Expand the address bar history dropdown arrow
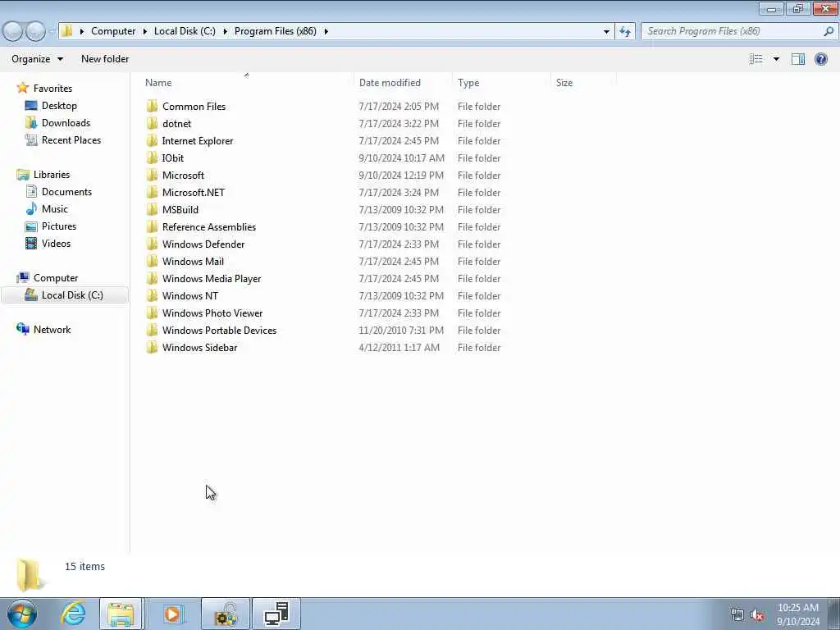This screenshot has width=840, height=630. (606, 32)
